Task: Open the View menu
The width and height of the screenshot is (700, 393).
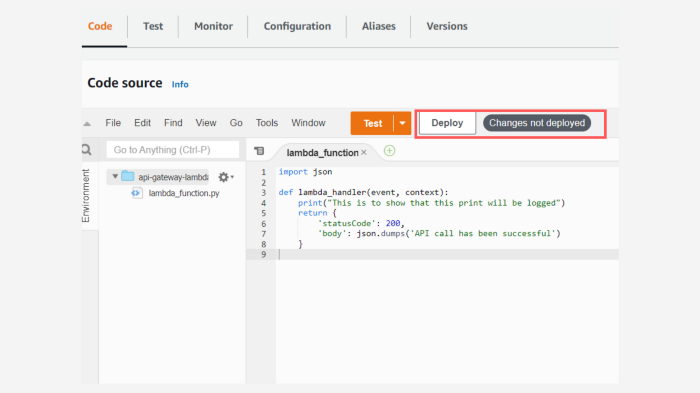Action: click(206, 123)
